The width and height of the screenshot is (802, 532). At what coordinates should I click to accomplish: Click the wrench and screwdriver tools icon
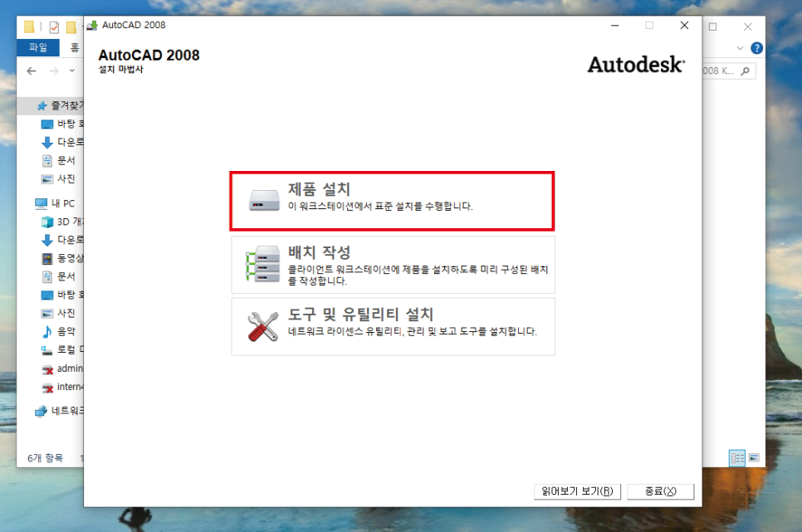[x=263, y=326]
